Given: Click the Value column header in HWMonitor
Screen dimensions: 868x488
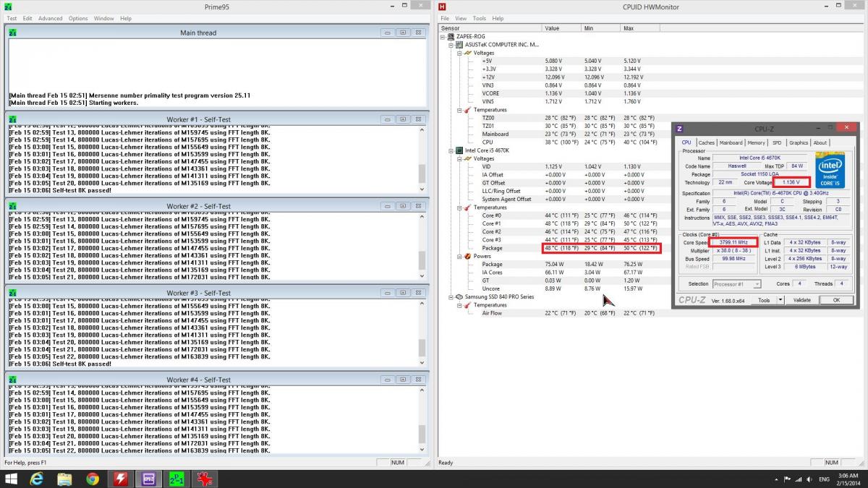Looking at the screenshot, I should click(x=562, y=28).
